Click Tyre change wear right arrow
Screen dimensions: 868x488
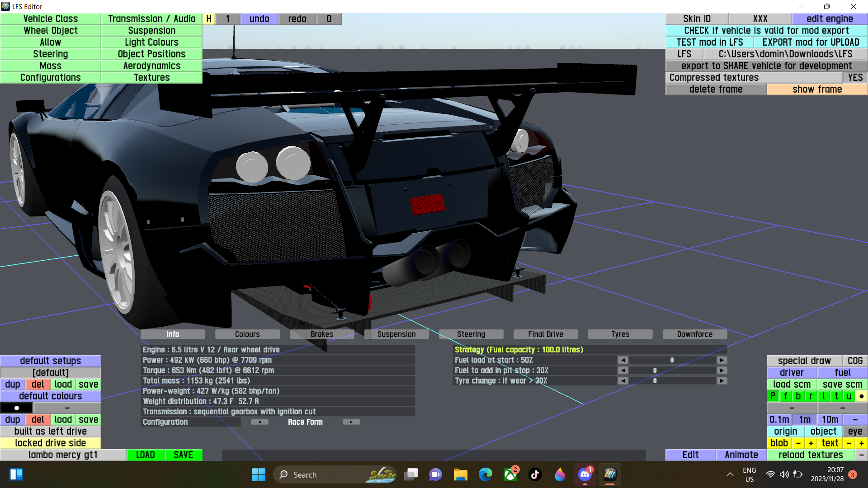coord(722,381)
